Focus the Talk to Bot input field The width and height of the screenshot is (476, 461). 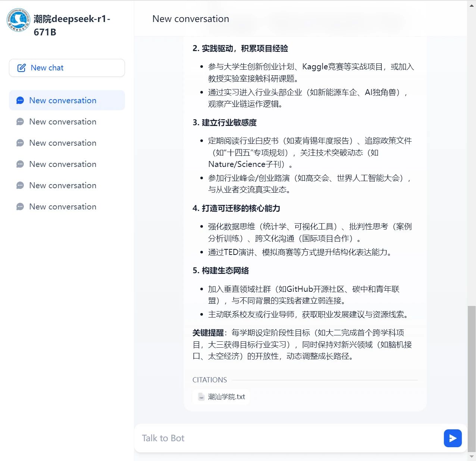tap(287, 438)
